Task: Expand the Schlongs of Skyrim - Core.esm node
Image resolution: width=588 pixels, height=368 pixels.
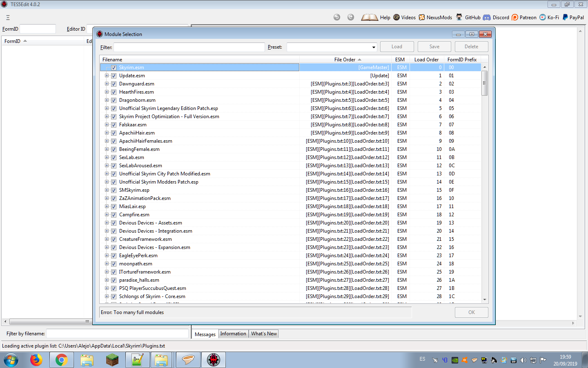Action: 107,296
